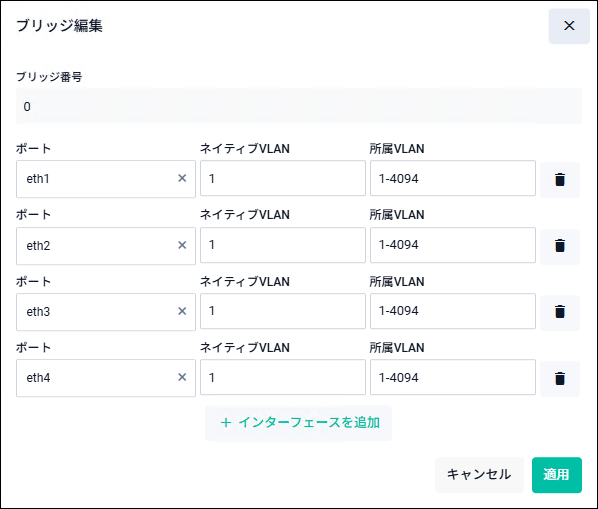The image size is (598, 509).
Task: Click the キャンセル button
Action: coord(479,475)
